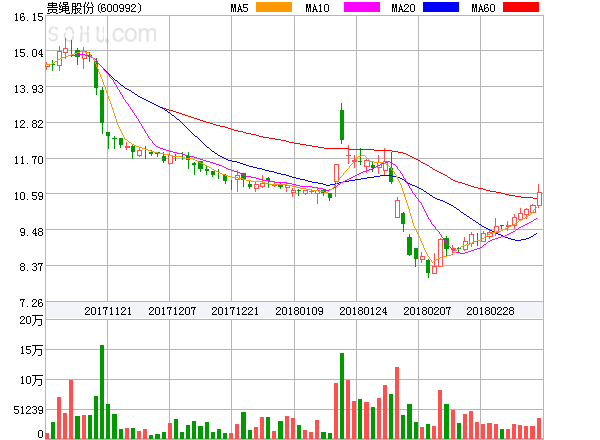Click the 51239 volume axis label
The width and height of the screenshot is (600, 440).
pos(29,411)
